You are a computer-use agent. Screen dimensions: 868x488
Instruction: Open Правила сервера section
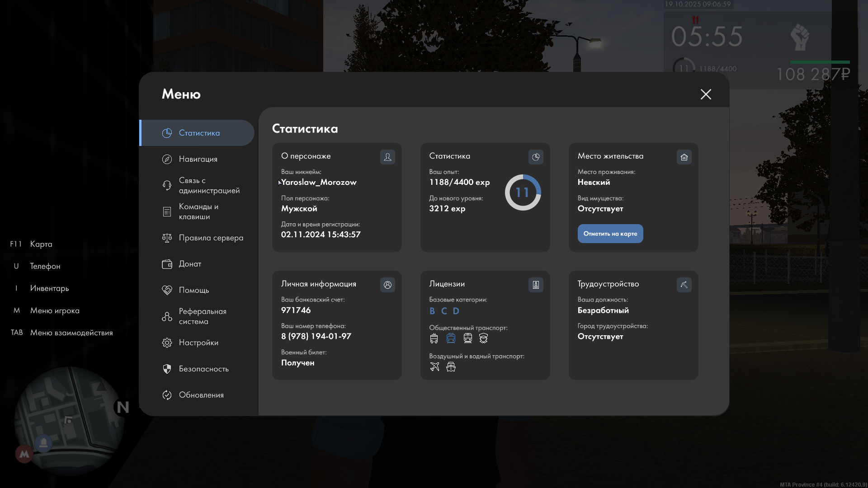tap(211, 238)
